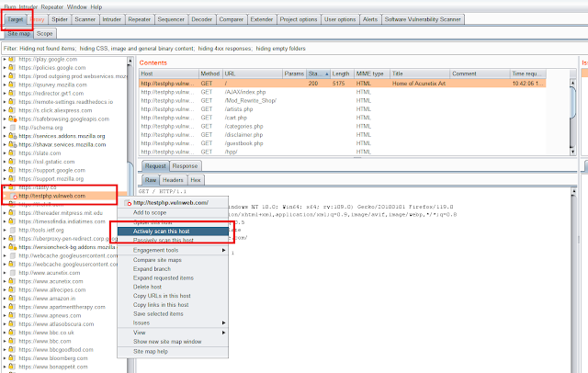The image size is (588, 373).
Task: Open the Intruder tab
Action: click(112, 19)
